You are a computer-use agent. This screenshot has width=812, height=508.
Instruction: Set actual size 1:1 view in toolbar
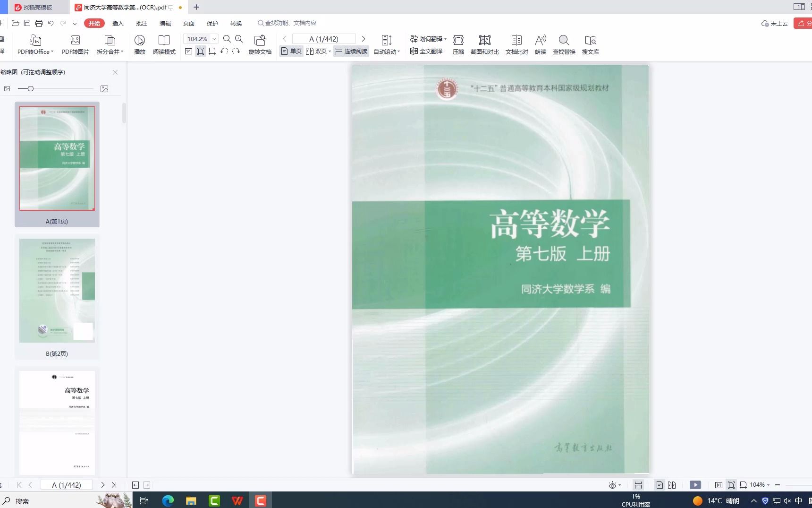tap(188, 51)
